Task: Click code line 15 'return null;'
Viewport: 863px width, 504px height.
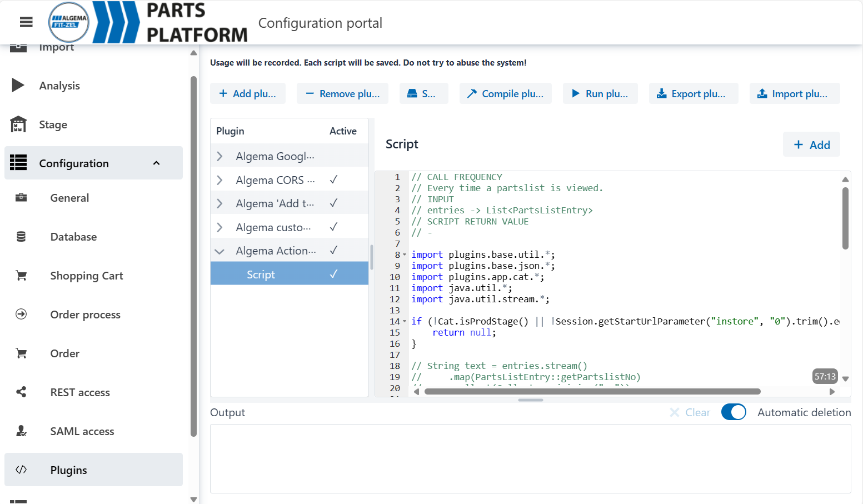Action: coord(464,332)
